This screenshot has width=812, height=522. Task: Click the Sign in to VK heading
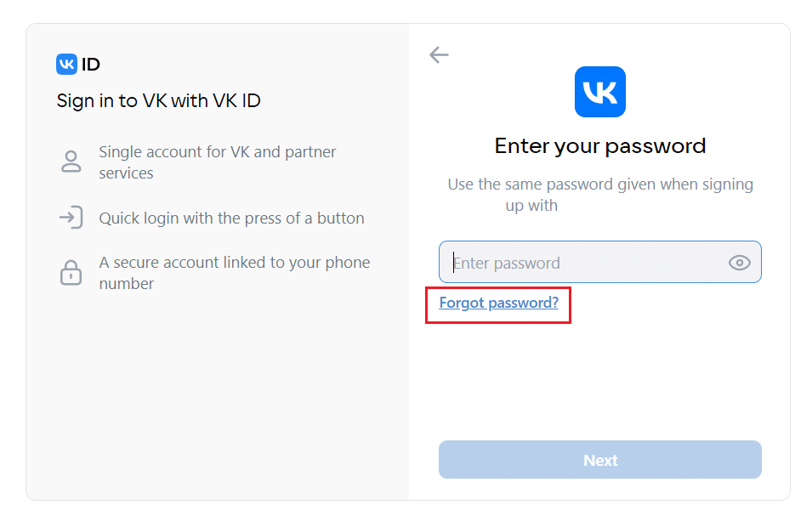pos(158,101)
